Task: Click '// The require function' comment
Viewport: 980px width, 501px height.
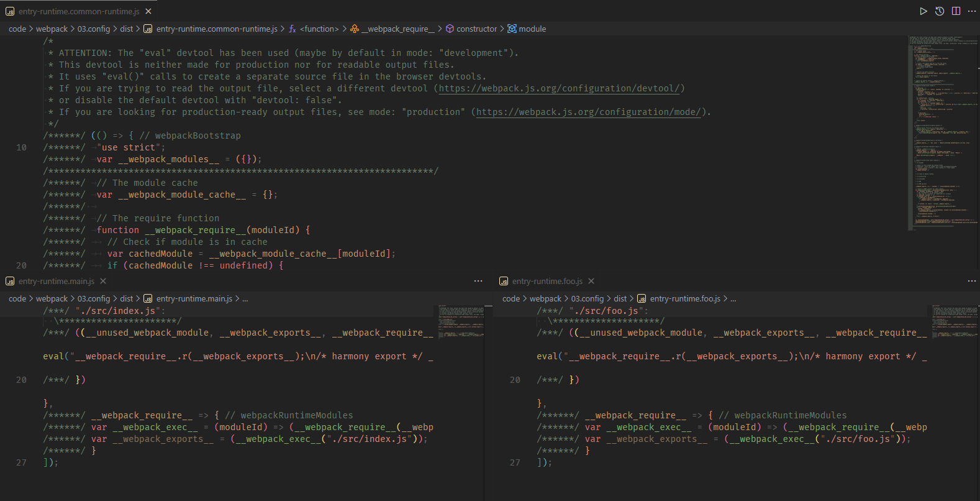Action: pos(158,218)
